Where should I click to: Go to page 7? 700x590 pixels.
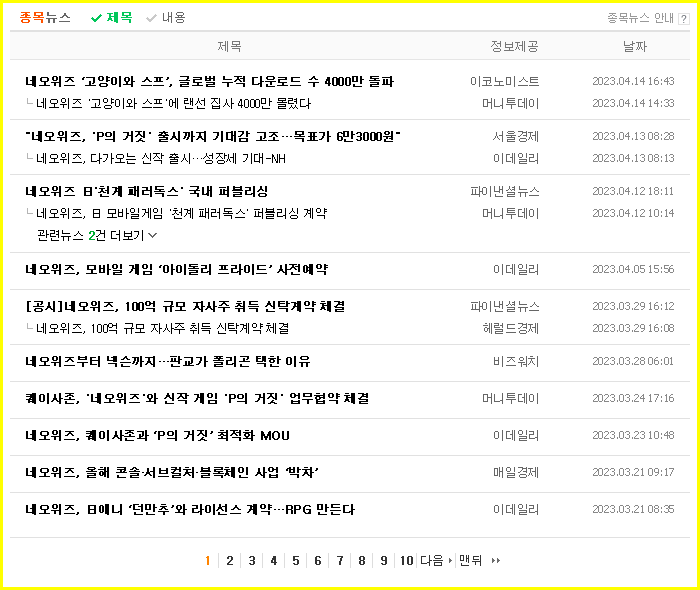(340, 561)
